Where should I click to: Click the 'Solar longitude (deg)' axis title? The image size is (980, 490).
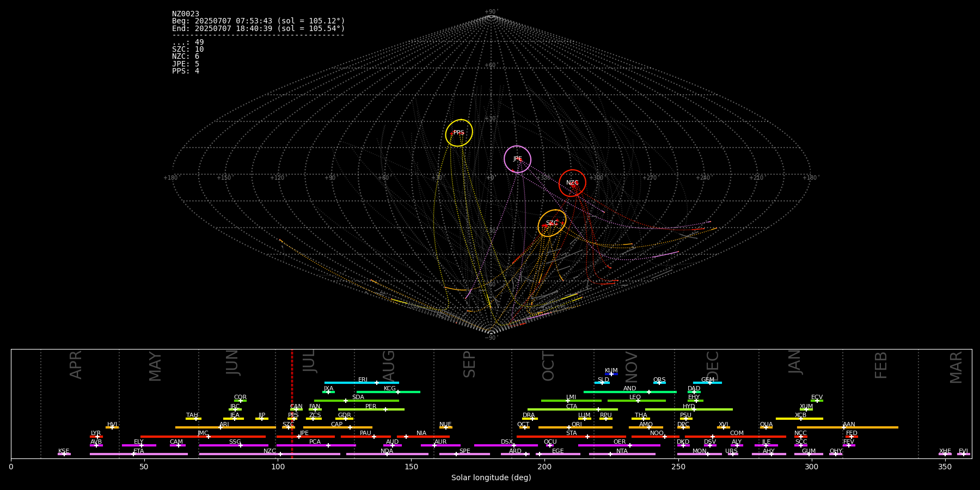(491, 477)
